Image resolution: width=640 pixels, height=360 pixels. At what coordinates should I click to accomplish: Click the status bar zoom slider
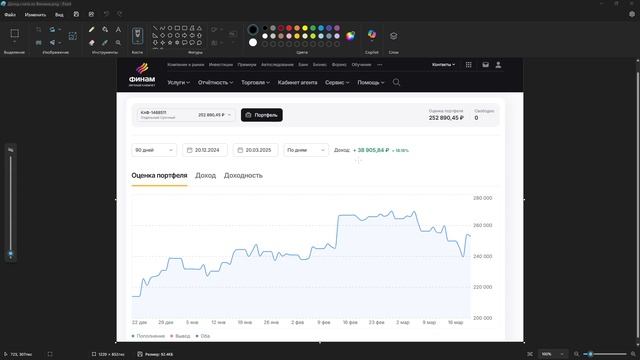[605, 354]
